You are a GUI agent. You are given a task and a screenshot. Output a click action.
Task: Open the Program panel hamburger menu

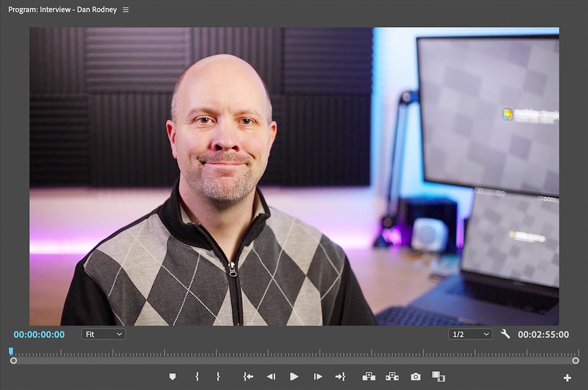pos(126,10)
